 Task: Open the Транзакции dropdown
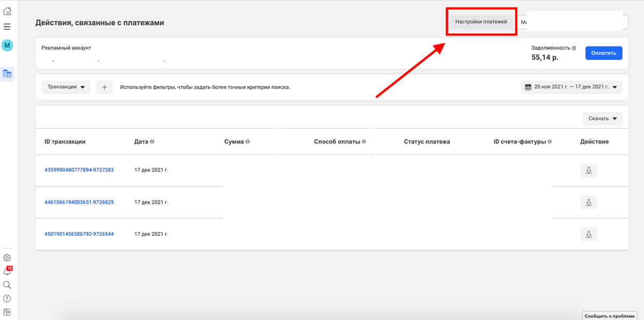click(66, 87)
